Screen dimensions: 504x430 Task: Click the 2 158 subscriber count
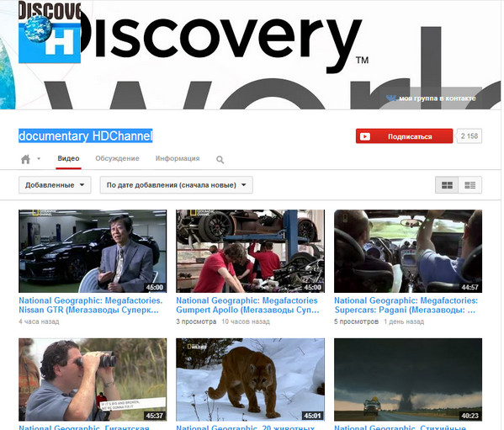click(x=470, y=136)
